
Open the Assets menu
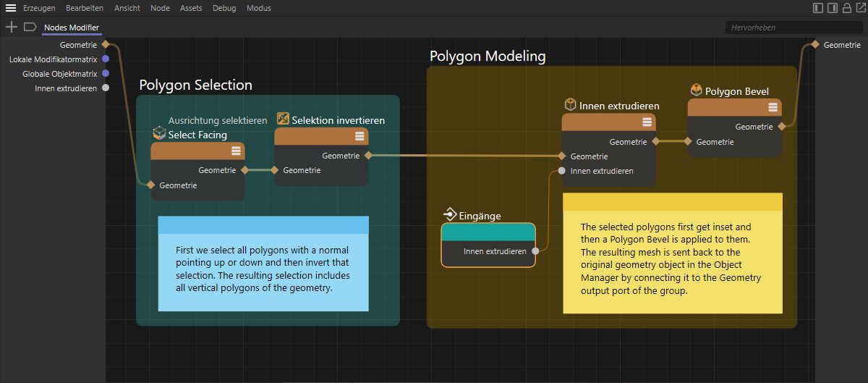pos(191,8)
